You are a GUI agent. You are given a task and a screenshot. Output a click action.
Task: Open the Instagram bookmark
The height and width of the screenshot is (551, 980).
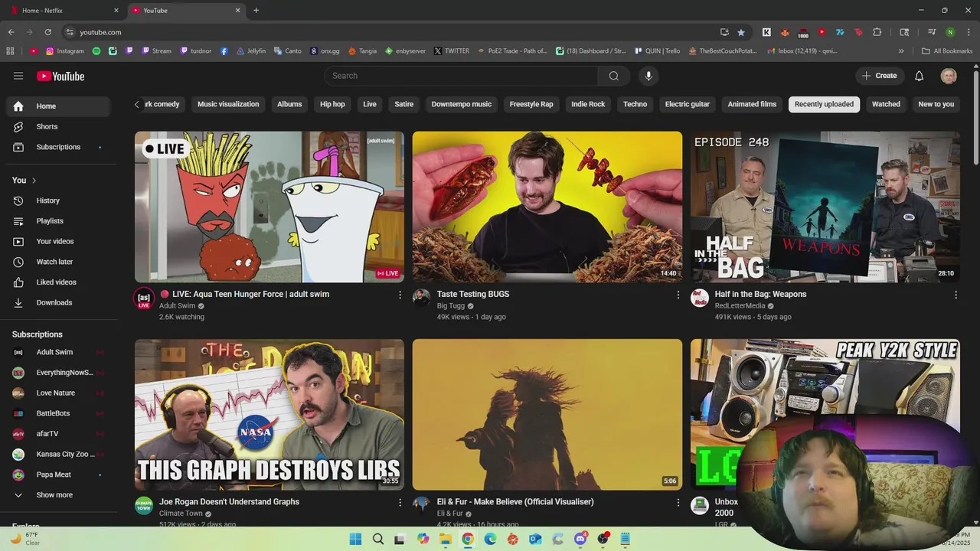pos(64,51)
